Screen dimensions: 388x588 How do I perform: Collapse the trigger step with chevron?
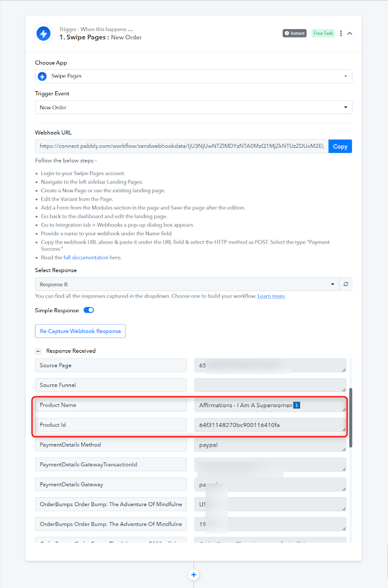[x=350, y=34]
